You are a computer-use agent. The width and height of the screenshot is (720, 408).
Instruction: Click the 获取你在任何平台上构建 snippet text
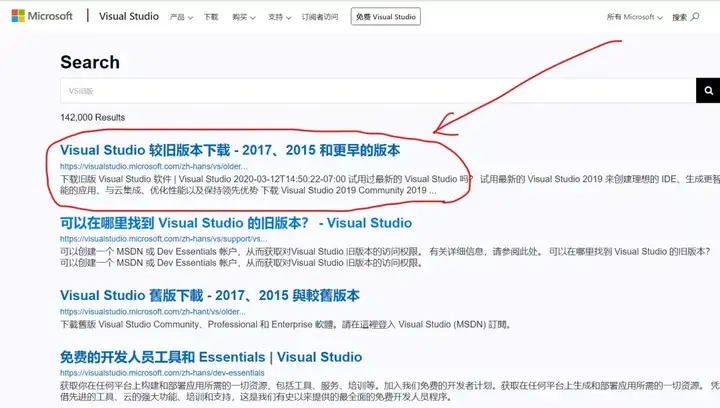390,391
